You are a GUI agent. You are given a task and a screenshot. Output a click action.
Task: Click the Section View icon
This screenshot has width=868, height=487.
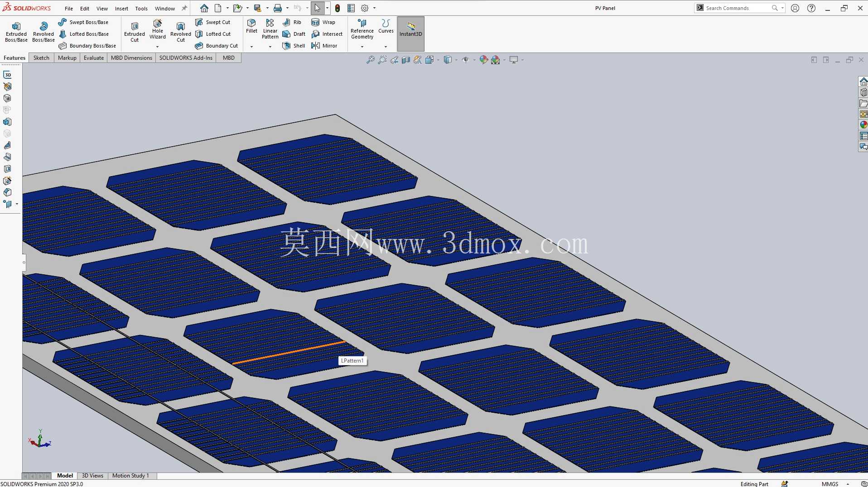coord(406,60)
